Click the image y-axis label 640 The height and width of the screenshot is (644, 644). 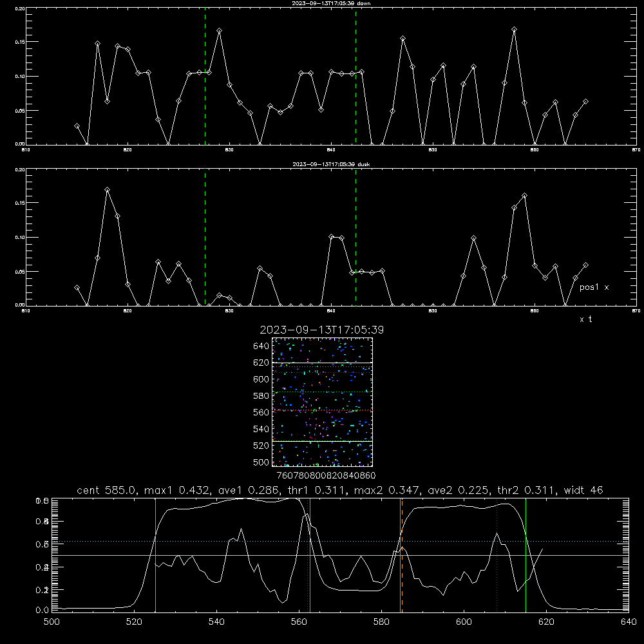[261, 346]
